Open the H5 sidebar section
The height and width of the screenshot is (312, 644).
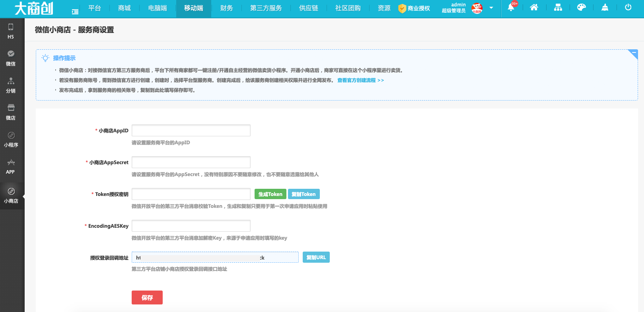pos(11,31)
